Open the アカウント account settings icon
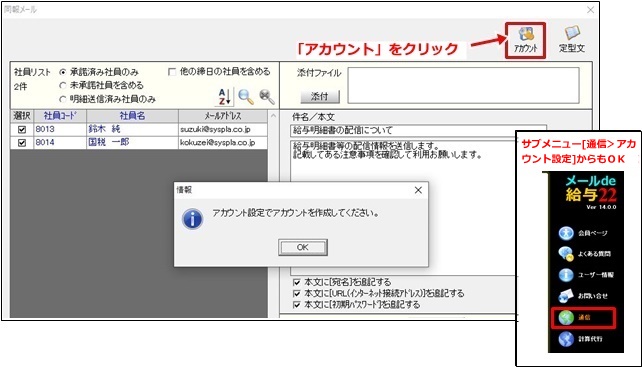Screen dimensions: 642x367 pos(525,40)
